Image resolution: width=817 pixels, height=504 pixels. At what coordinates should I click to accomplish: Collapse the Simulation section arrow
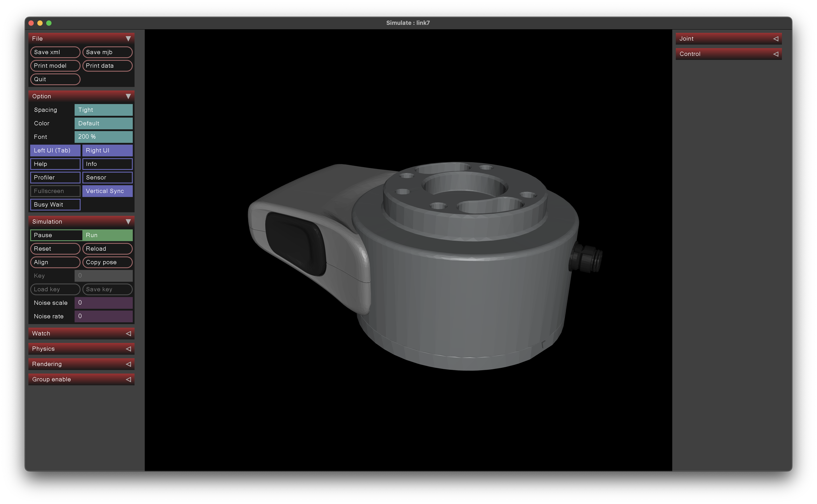128,222
